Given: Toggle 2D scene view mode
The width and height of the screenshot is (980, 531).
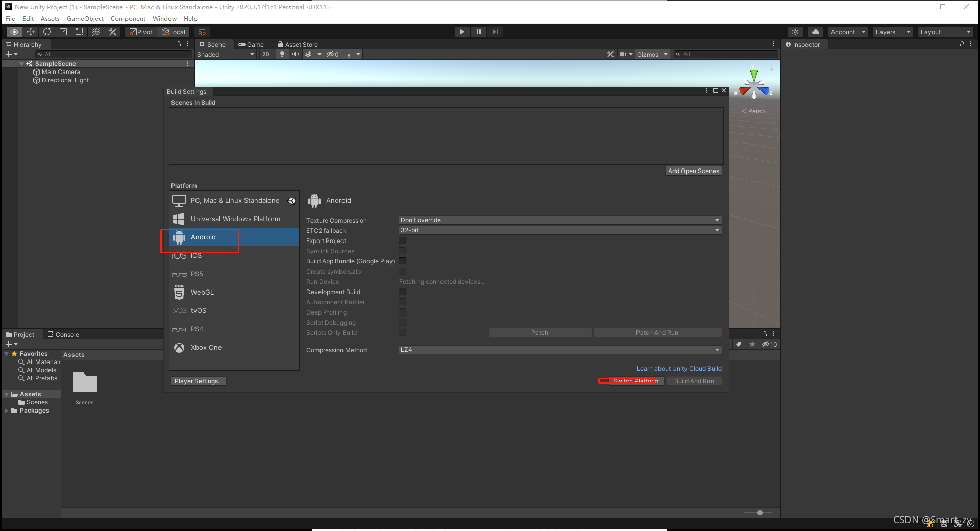Looking at the screenshot, I should (266, 54).
